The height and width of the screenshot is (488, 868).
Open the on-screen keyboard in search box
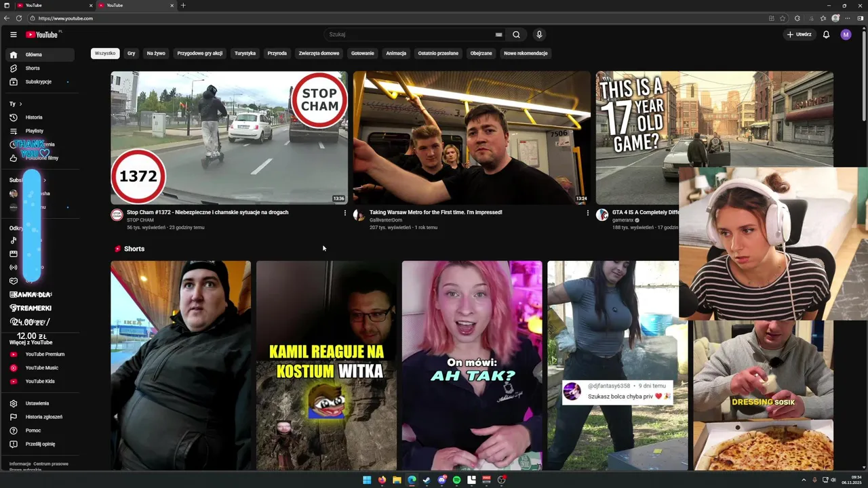pyautogui.click(x=499, y=35)
